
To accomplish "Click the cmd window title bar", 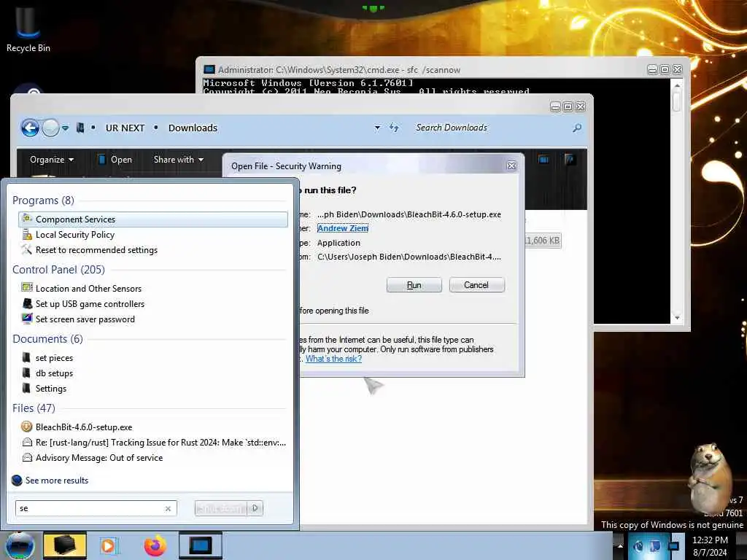I will 424,69.
